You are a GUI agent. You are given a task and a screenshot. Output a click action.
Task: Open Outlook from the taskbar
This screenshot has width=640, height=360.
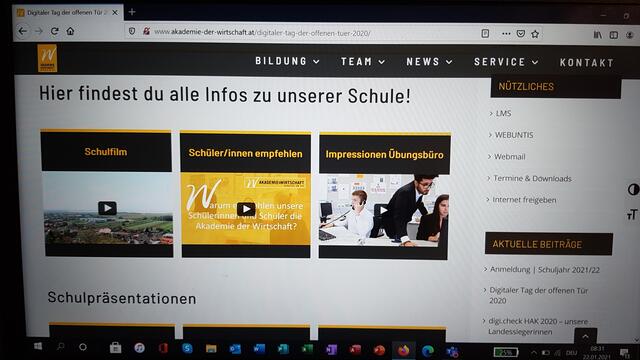[235, 349]
